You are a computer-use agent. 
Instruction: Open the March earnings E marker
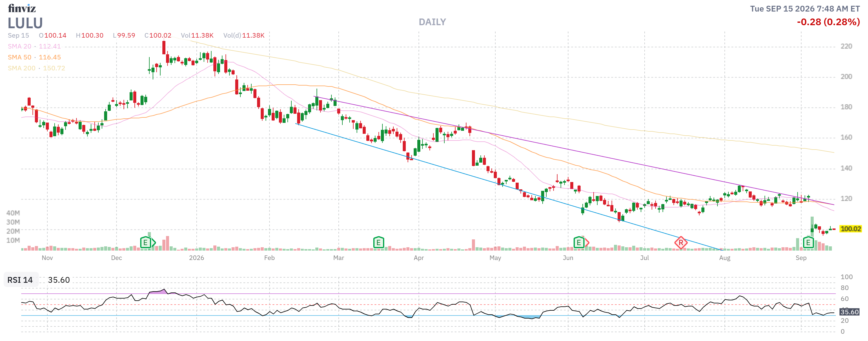pos(378,242)
